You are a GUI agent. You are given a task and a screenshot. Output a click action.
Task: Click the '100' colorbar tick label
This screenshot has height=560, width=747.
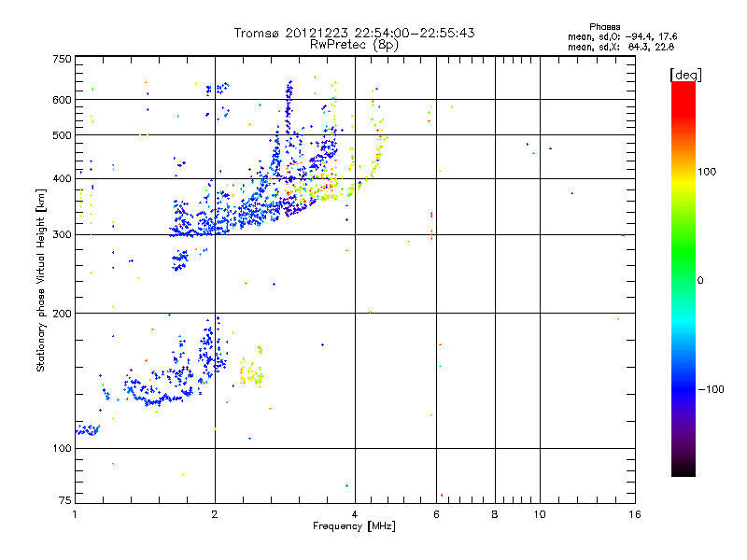pos(707,172)
